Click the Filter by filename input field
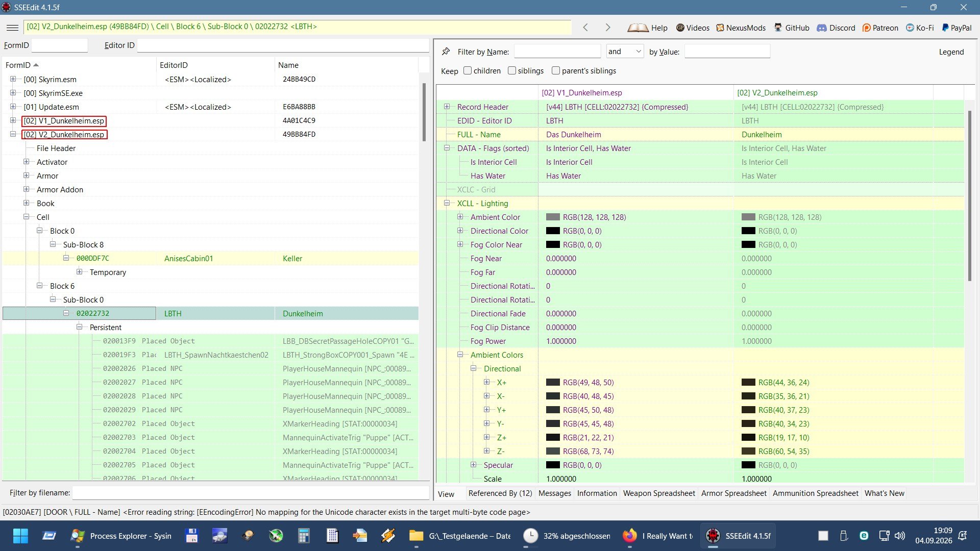This screenshot has width=980, height=551. tap(250, 493)
